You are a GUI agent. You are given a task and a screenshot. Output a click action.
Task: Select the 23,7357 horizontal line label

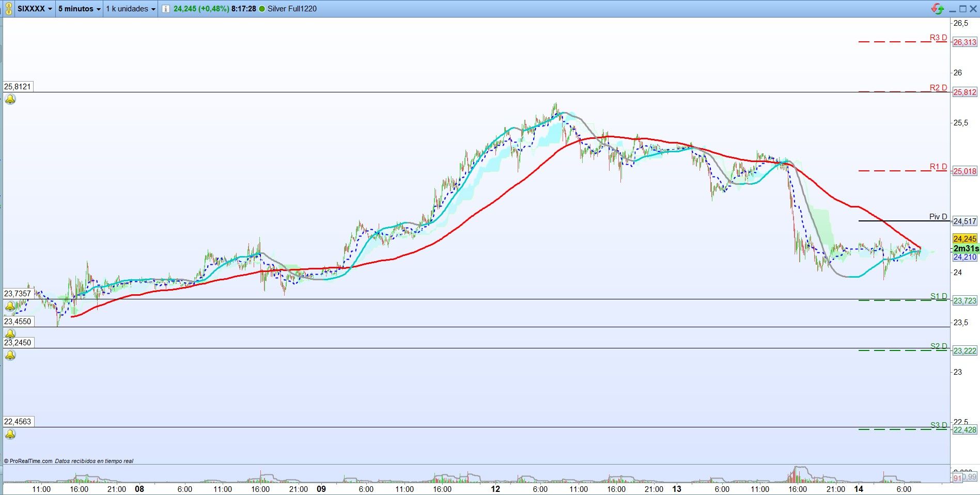point(18,294)
